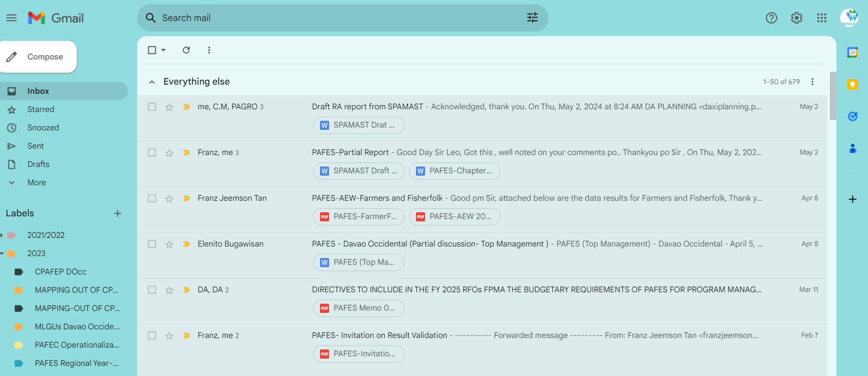This screenshot has height=376, width=868.
Task: Open the Sent folder
Action: (36, 146)
